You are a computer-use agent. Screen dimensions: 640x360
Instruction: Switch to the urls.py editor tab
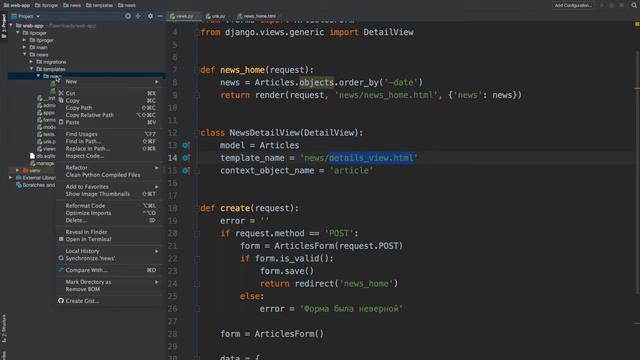pos(218,16)
